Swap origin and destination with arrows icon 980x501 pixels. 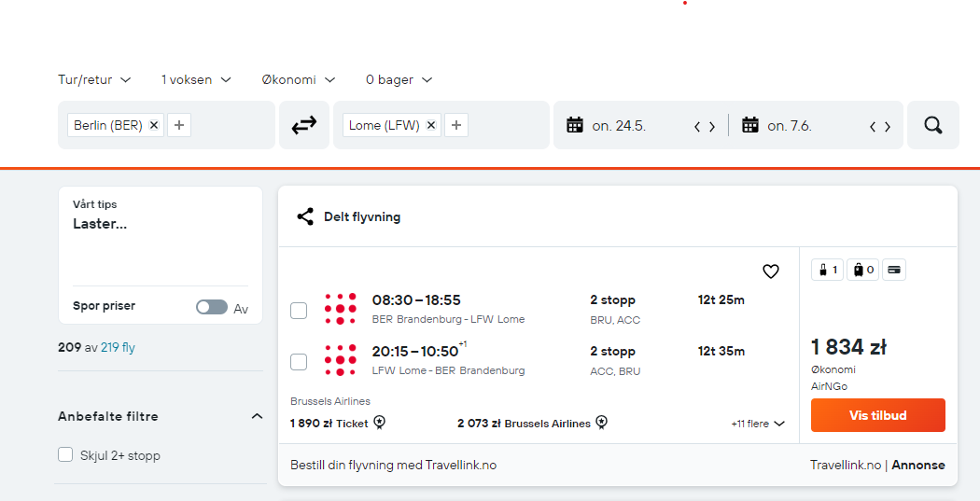point(303,126)
